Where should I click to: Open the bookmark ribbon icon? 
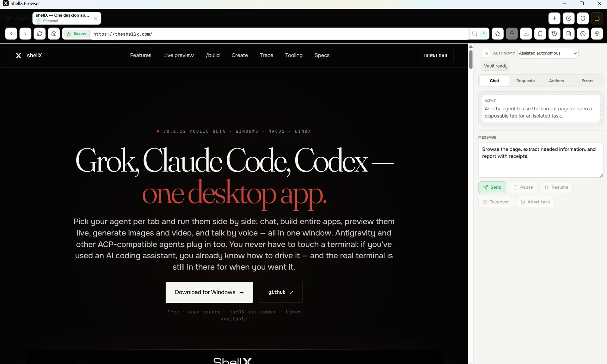(x=540, y=34)
